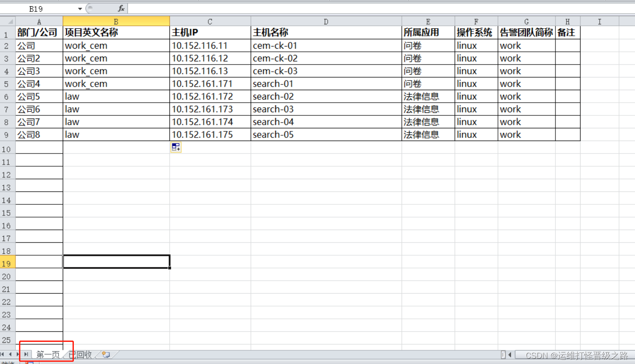
Task: Click the Select All corner triangle
Action: tap(8, 21)
